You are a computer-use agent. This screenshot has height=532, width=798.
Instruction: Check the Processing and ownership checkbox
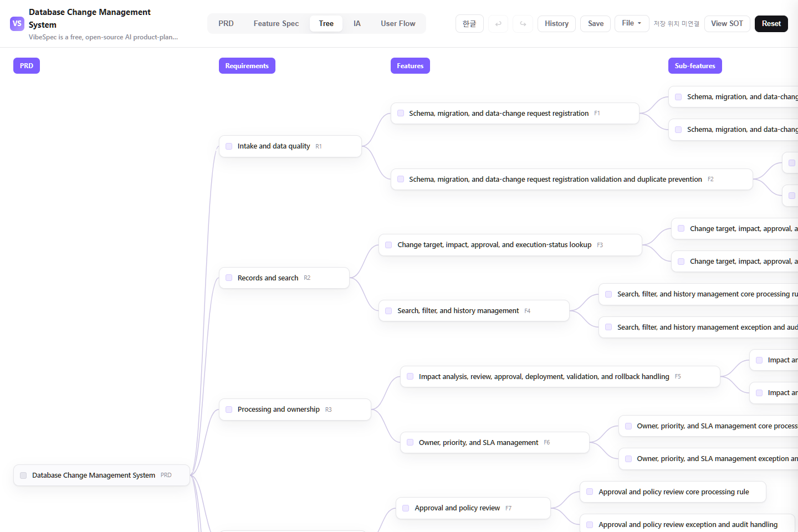pos(229,410)
